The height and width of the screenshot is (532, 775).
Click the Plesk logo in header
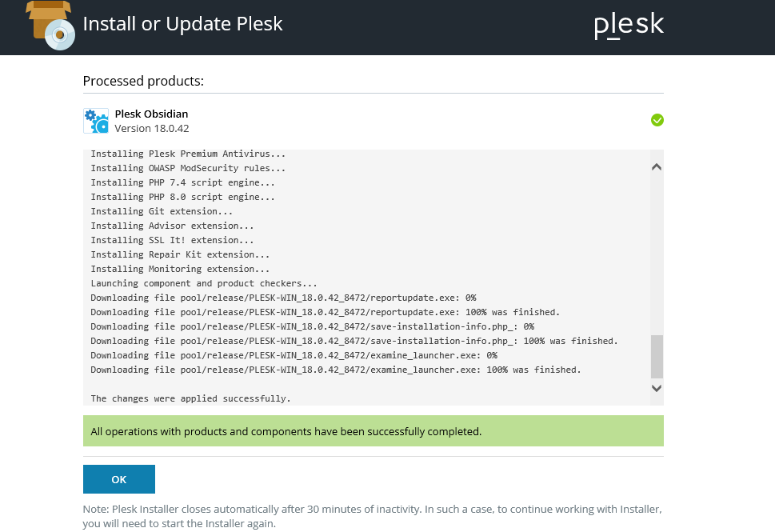[x=629, y=26]
